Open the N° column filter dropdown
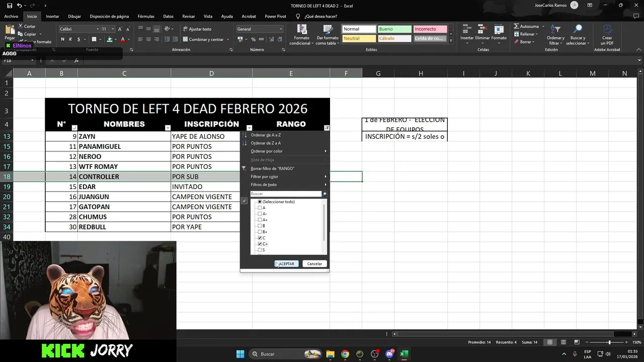644x362 pixels. click(74, 128)
